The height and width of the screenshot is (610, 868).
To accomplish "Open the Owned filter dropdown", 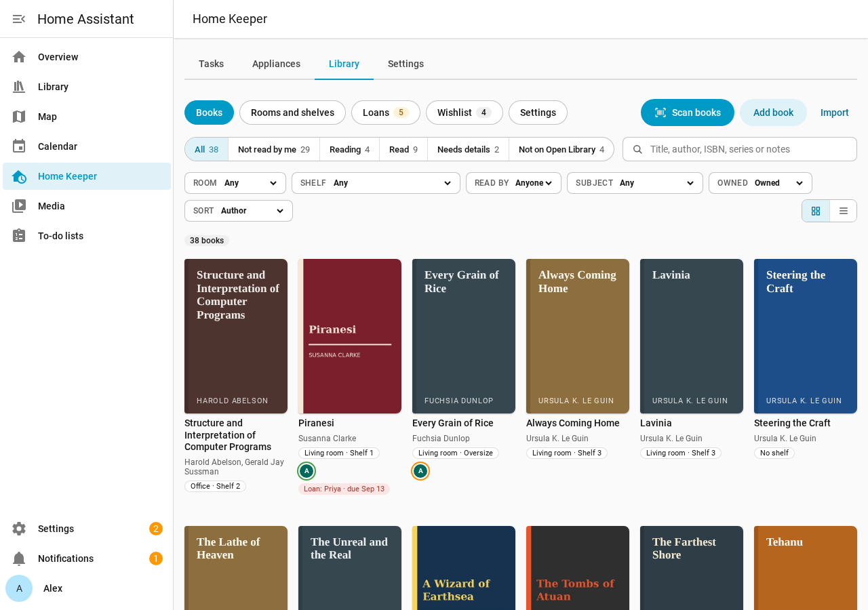I will [x=760, y=183].
